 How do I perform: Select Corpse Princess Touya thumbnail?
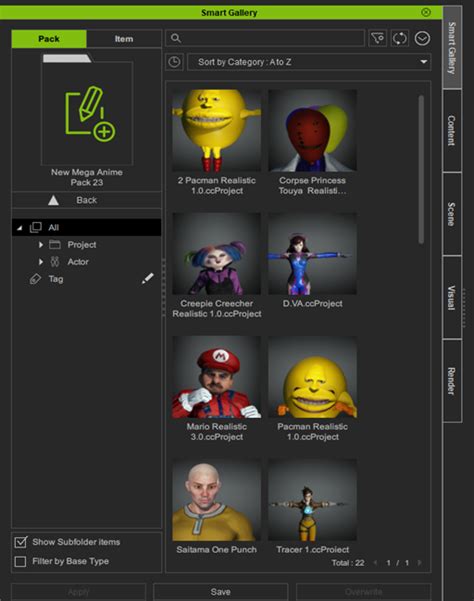[312, 130]
